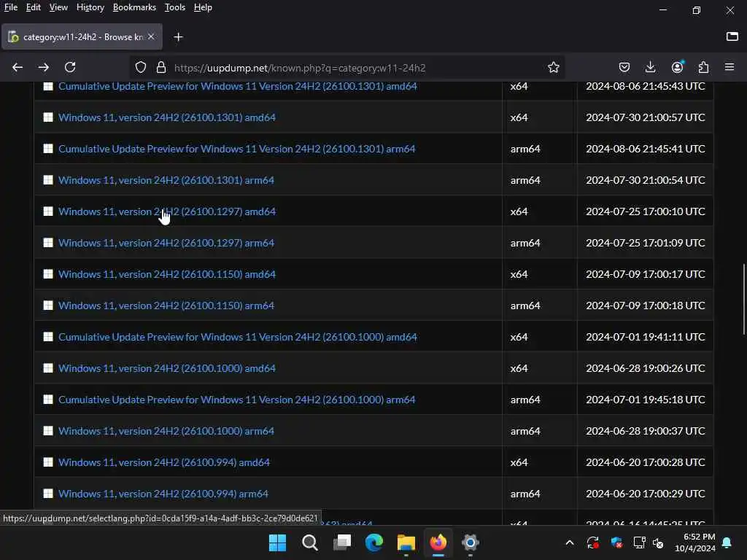Open the Downloads panel
The width and height of the screenshot is (747, 560).
[650, 68]
